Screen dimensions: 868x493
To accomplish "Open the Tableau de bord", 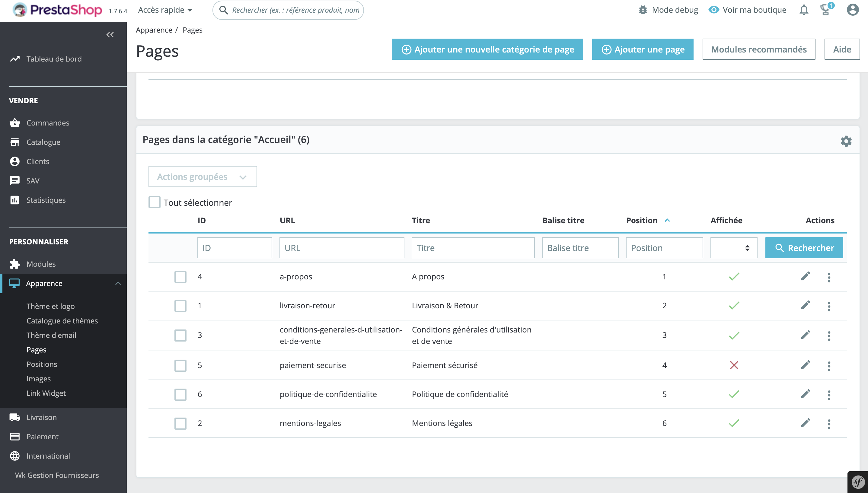I will click(54, 59).
